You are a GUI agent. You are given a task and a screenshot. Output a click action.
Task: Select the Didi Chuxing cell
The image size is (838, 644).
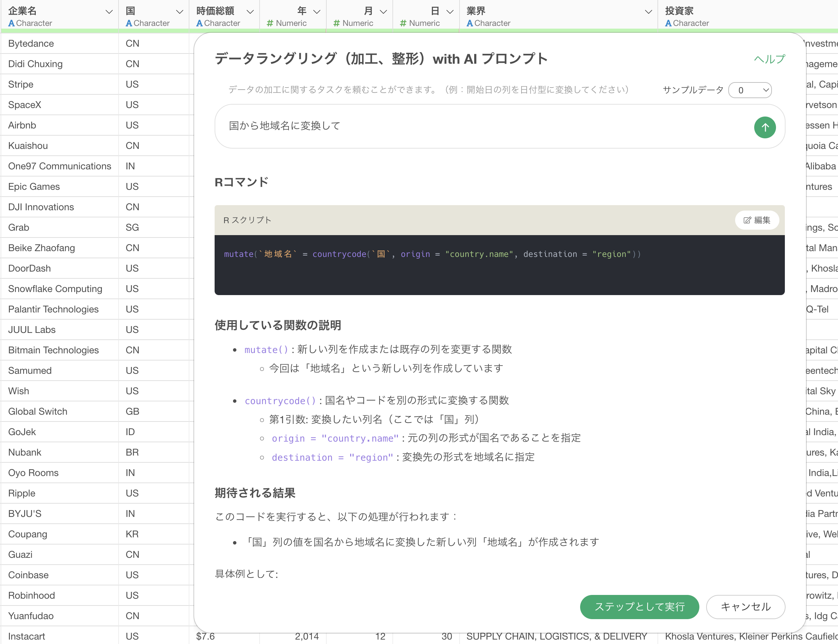(x=59, y=64)
